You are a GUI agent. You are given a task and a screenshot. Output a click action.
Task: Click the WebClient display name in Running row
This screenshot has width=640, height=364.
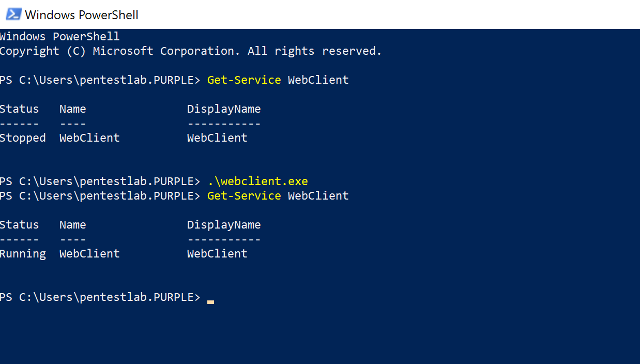point(217,254)
